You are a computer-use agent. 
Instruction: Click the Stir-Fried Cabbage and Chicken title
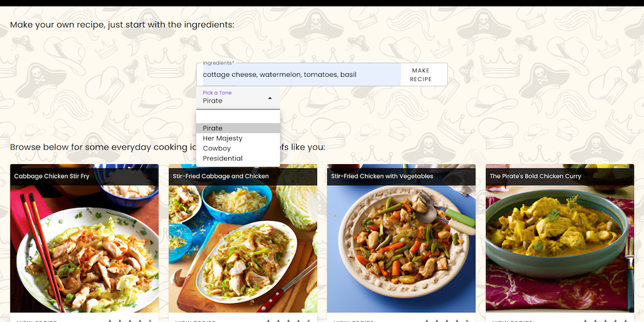click(x=221, y=176)
